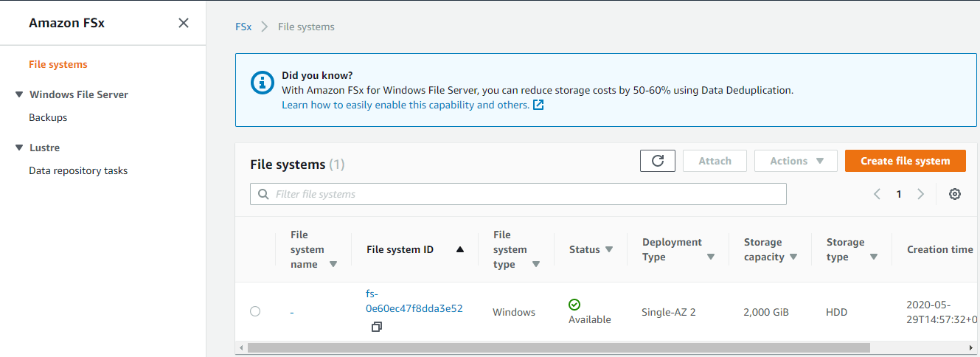Image resolution: width=980 pixels, height=357 pixels.
Task: Close the Amazon FSx side panel
Action: coord(184,23)
